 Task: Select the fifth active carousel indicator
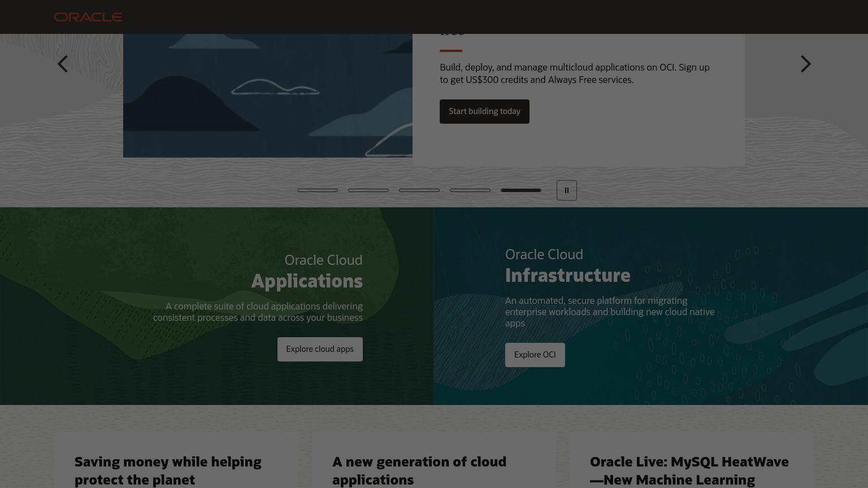(521, 190)
